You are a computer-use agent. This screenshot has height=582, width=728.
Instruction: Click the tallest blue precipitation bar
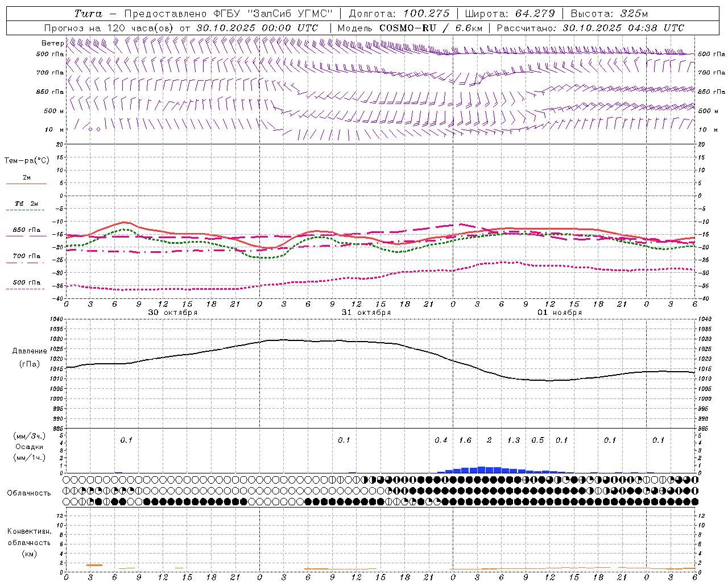(x=482, y=469)
